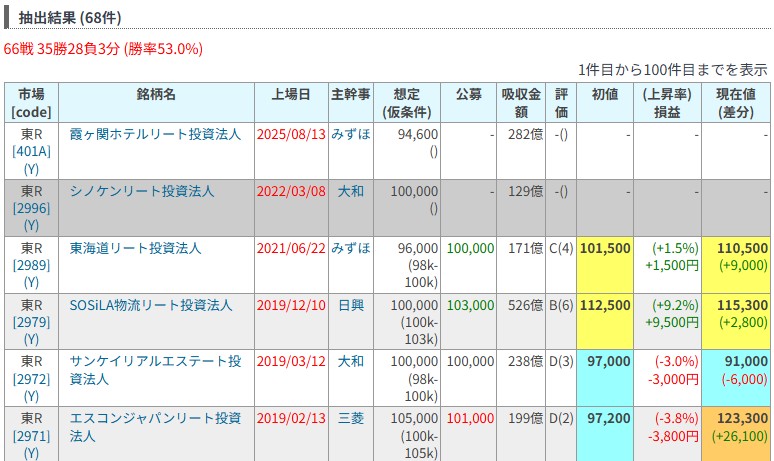The image size is (774, 461).
Task: Open エスコンジャパンリート投資法人 link
Action: coord(155,427)
